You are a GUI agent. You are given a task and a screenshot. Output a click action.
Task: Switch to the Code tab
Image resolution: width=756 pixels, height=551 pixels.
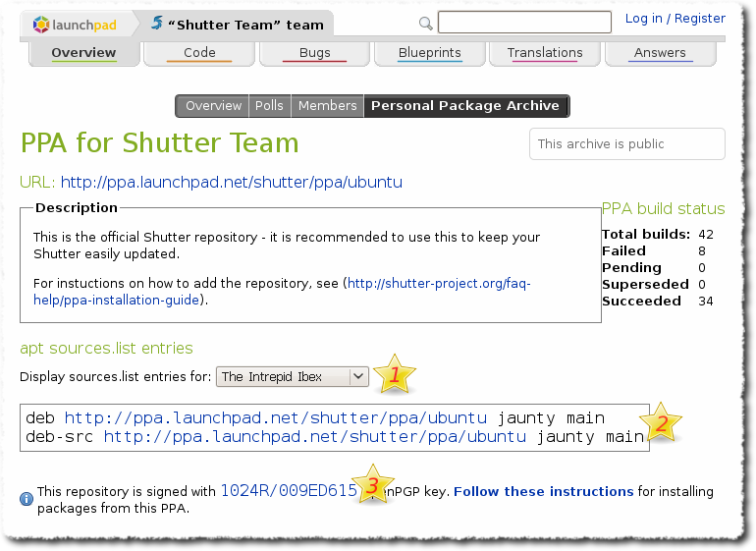[199, 53]
